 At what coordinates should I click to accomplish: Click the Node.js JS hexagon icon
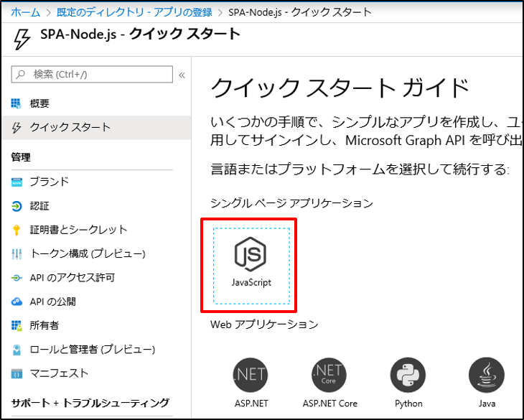pos(251,254)
